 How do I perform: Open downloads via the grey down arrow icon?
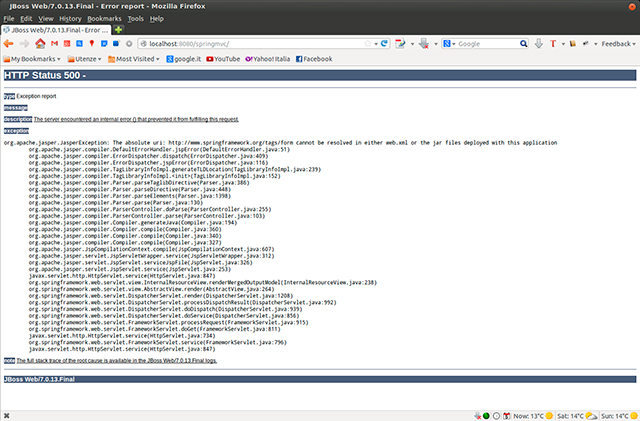point(539,43)
